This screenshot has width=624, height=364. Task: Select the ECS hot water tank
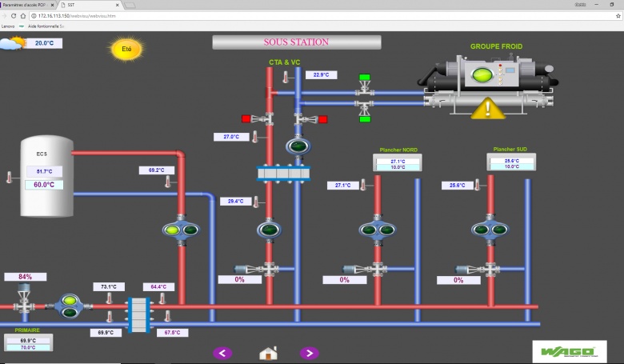coord(47,176)
